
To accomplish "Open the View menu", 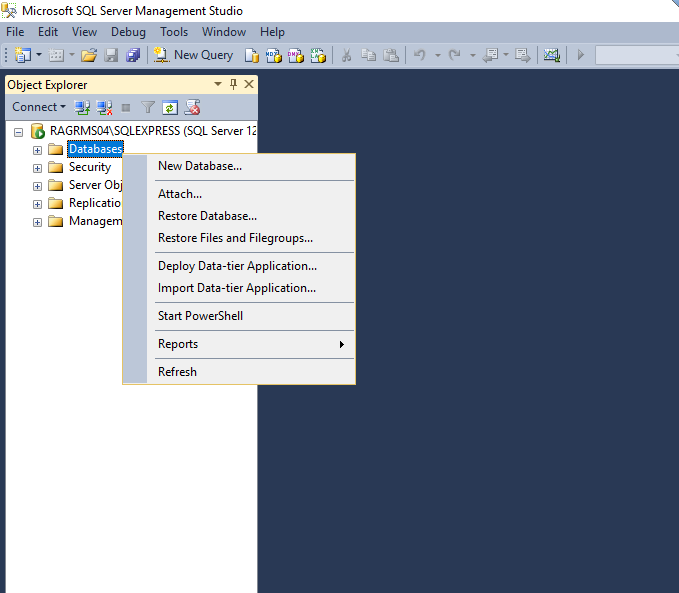I will 84,32.
